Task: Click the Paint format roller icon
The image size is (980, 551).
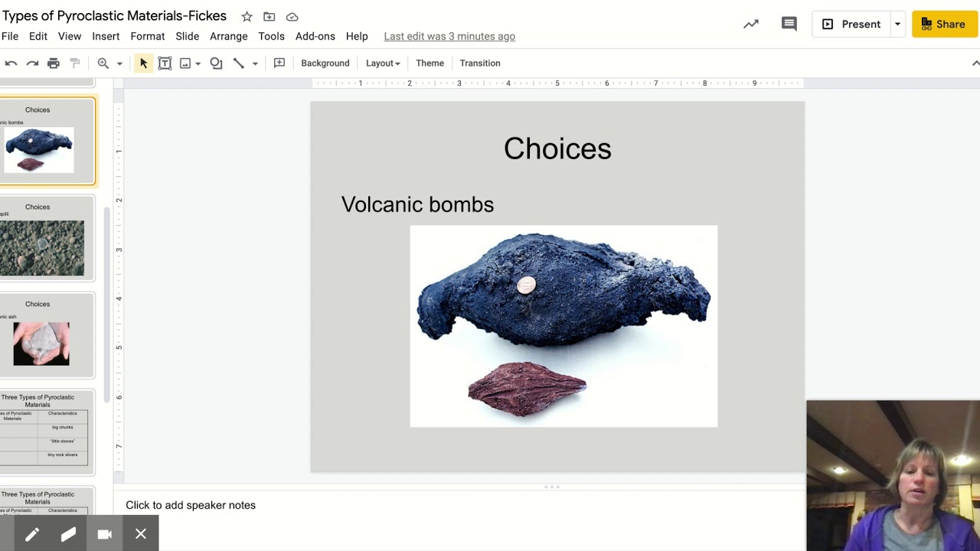Action: [x=75, y=64]
